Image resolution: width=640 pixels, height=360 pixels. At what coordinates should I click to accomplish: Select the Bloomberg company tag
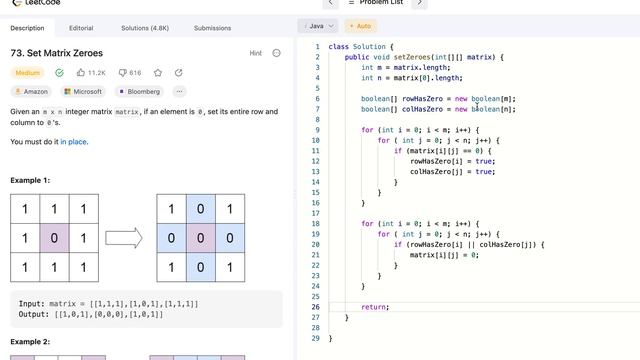(x=140, y=91)
